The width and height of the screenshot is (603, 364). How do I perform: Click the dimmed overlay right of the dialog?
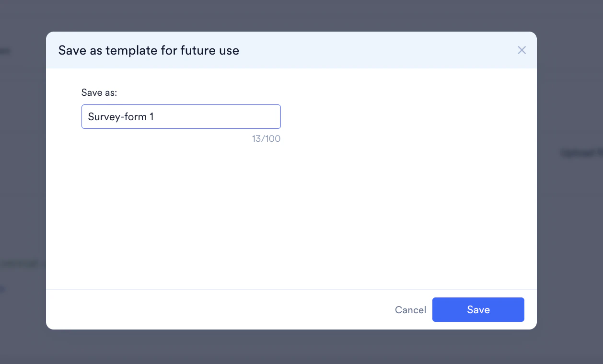570,192
